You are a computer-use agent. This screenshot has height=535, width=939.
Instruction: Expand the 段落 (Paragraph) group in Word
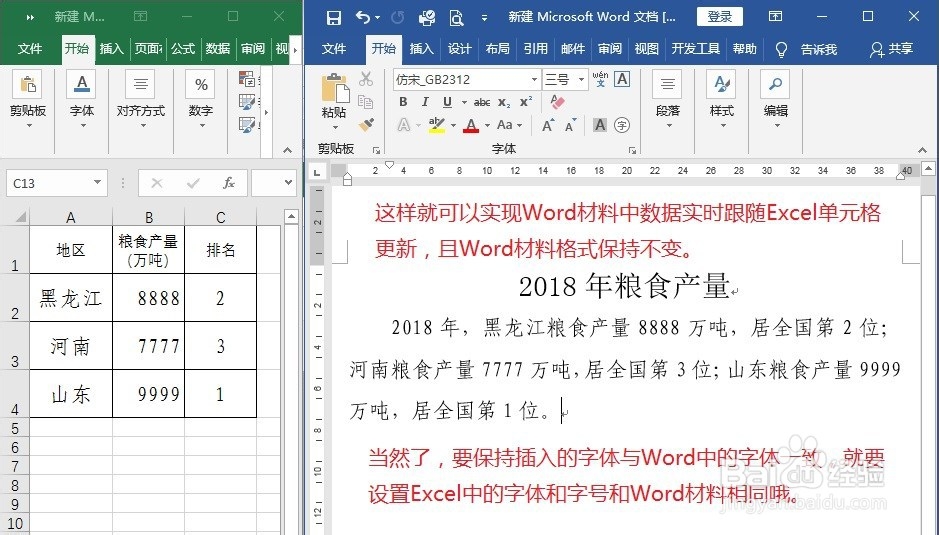tap(668, 100)
